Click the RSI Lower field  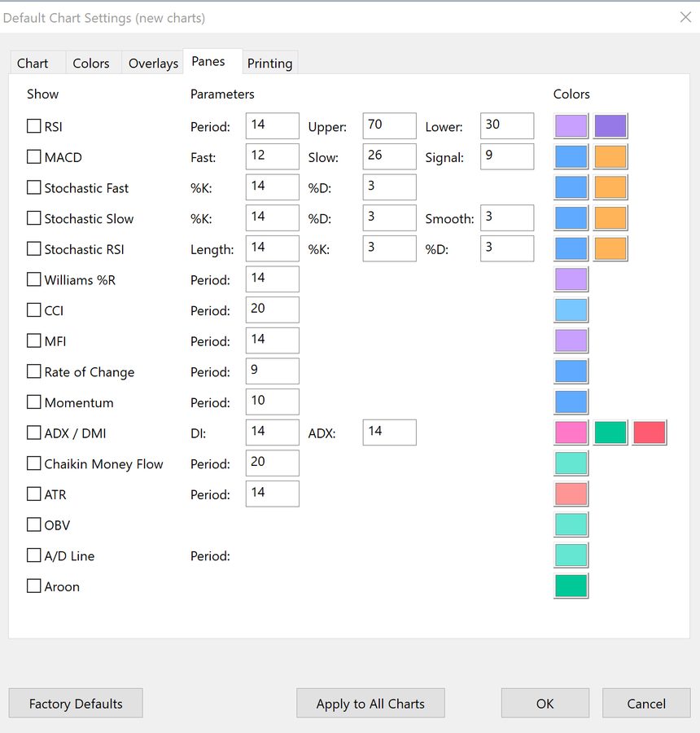pyautogui.click(x=507, y=125)
